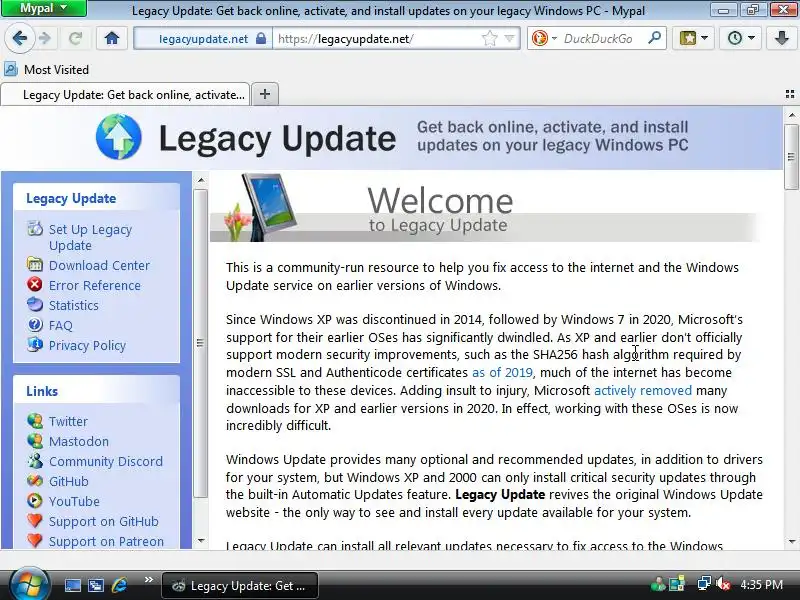Click the main page scroll down arrow
This screenshot has width=800, height=600.
click(x=791, y=542)
